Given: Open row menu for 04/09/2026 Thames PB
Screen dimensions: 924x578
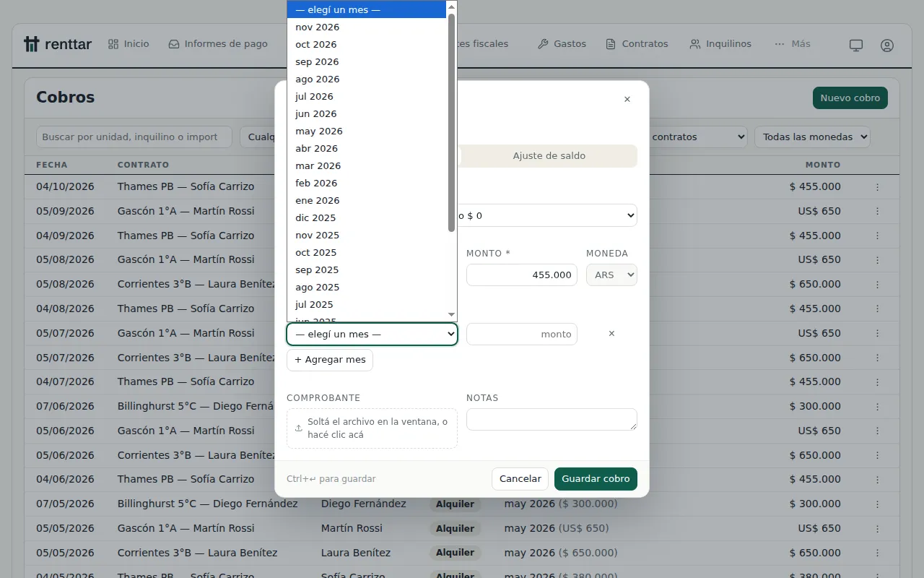Looking at the screenshot, I should click(x=878, y=236).
